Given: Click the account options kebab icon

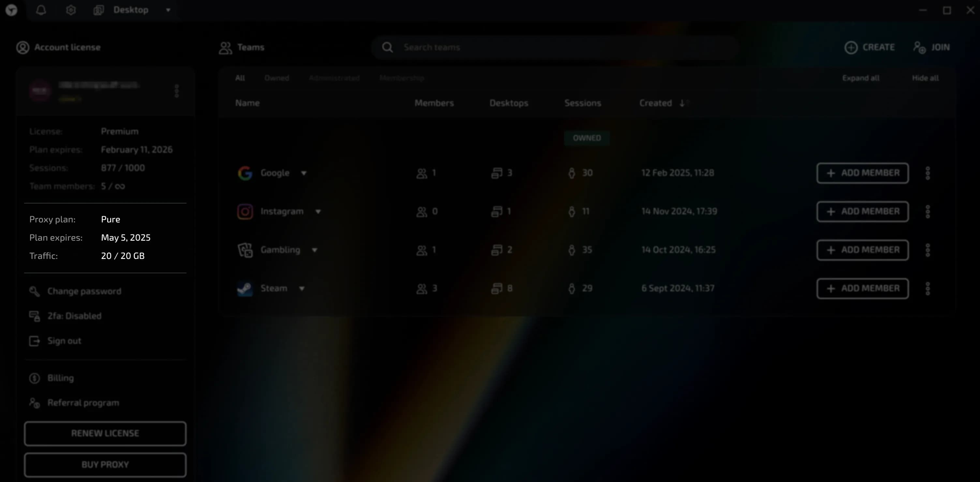Looking at the screenshot, I should pos(176,91).
